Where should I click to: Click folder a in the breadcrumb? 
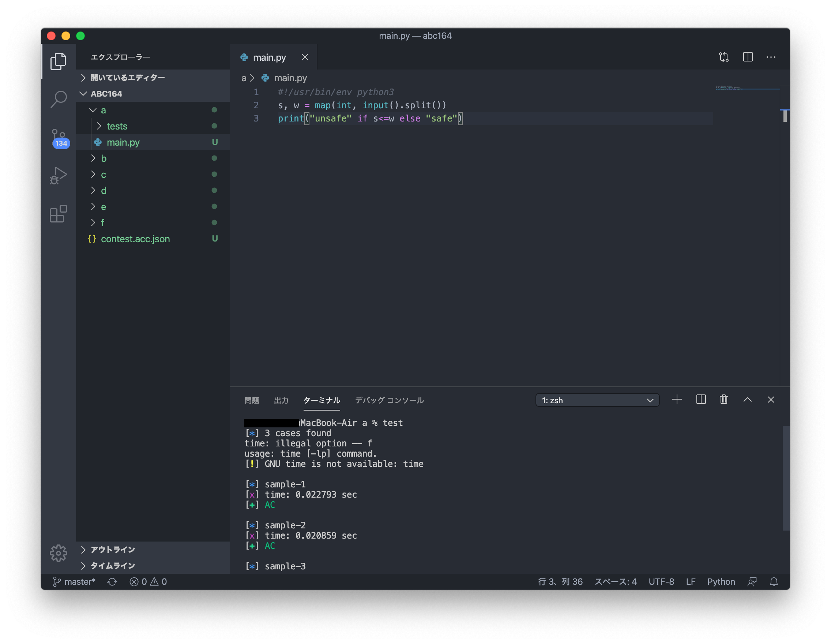pyautogui.click(x=244, y=78)
